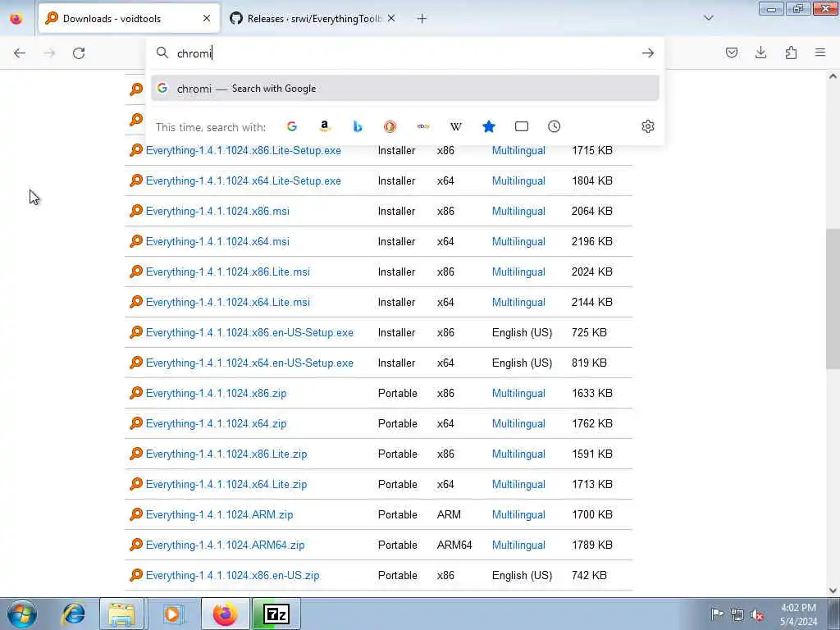Click the ARM64 platform cell
Image resolution: width=840 pixels, height=630 pixels.
click(x=454, y=546)
